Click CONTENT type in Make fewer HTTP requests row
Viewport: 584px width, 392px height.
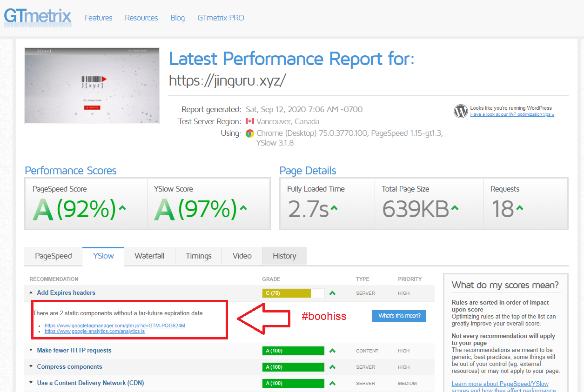[367, 351]
